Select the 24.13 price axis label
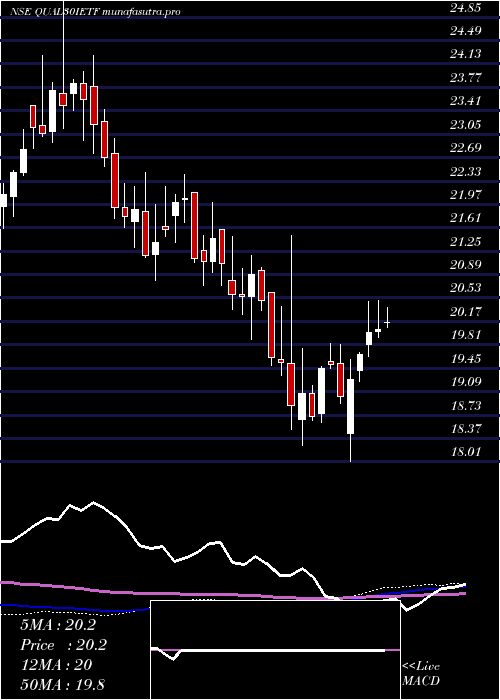 pyautogui.click(x=466, y=54)
